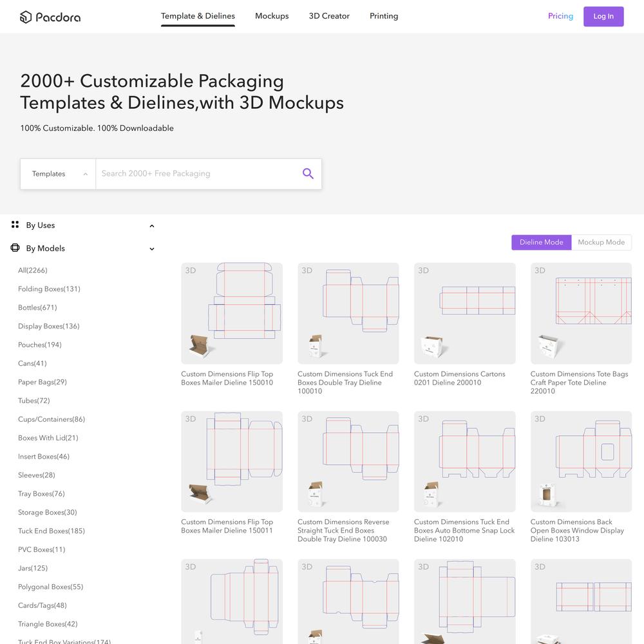Open the Pricing link
Viewport: 644px width, 644px height.
pos(560,16)
